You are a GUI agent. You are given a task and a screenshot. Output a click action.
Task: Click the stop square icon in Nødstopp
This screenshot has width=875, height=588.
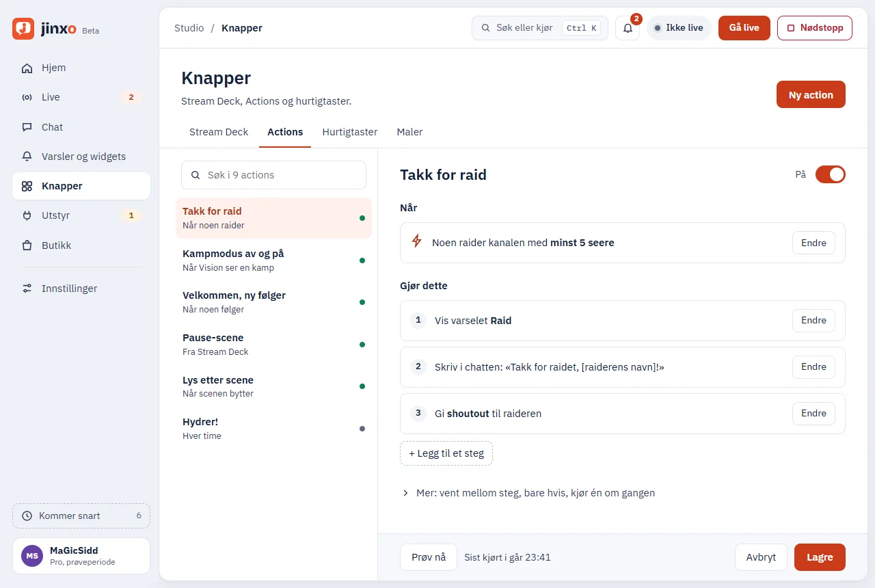click(791, 28)
